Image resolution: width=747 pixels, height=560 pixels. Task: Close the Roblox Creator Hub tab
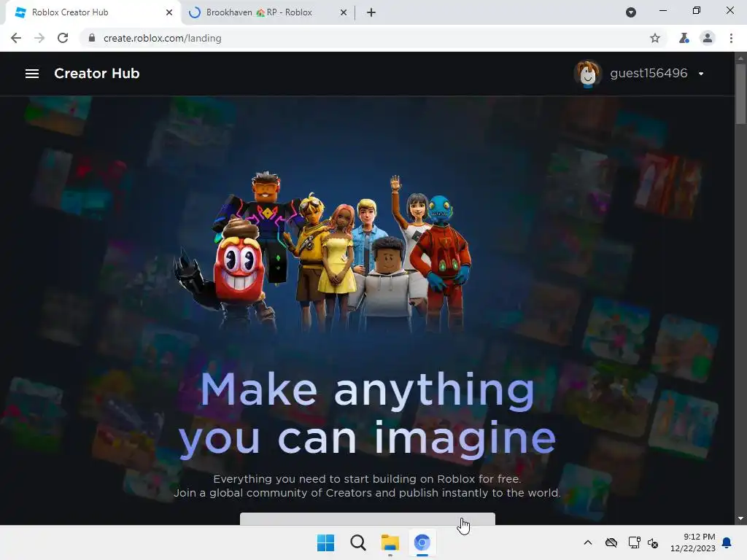click(x=169, y=12)
